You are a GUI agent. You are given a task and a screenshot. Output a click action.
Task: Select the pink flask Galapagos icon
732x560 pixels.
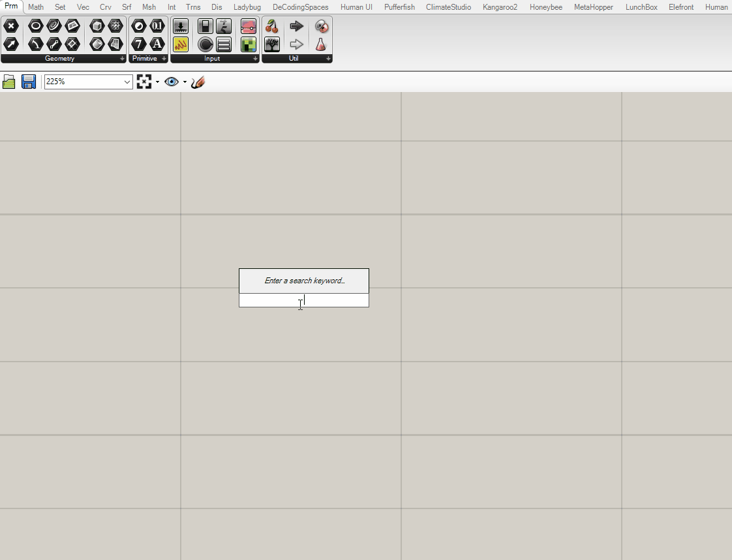321,44
